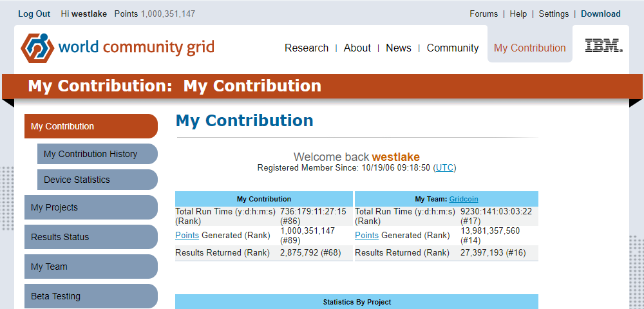Click the Download link

(600, 14)
